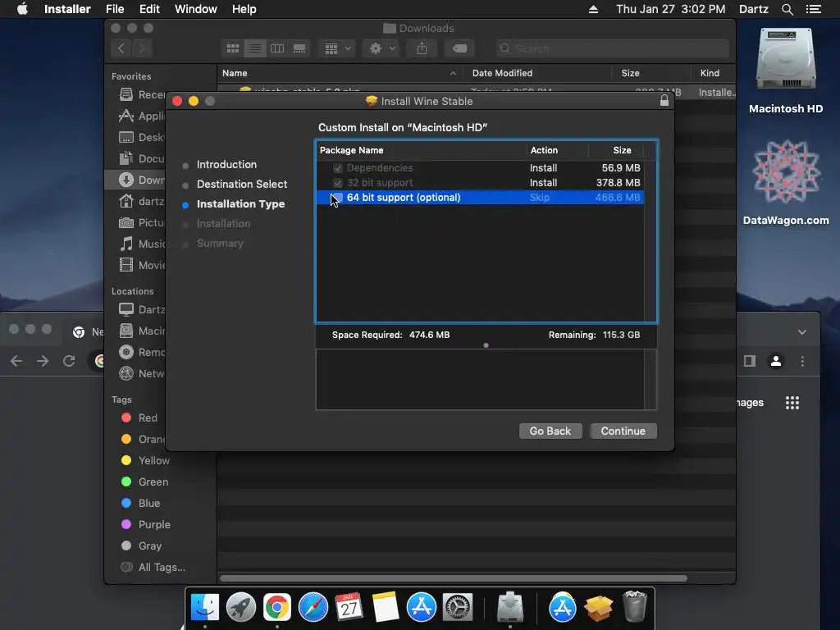
Task: Click the Finder back arrow
Action: point(121,48)
